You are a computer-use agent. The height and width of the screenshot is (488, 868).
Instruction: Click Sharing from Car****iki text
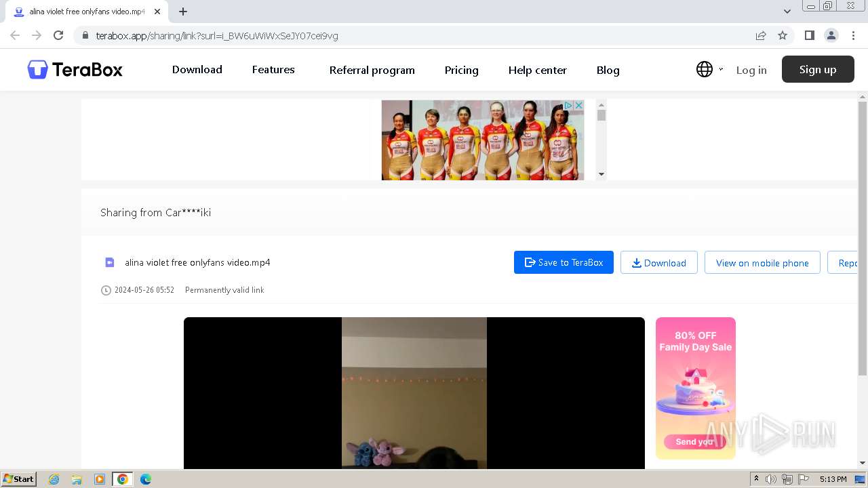[155, 212]
